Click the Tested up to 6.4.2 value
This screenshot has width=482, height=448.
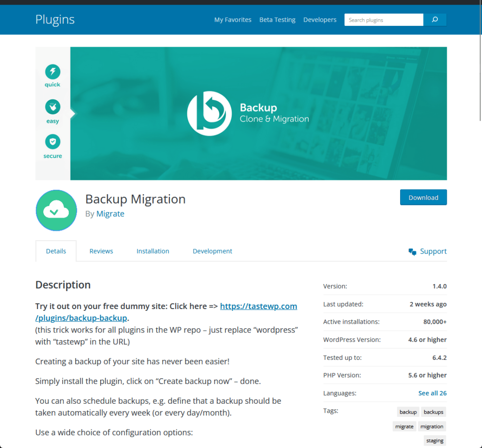tap(439, 358)
